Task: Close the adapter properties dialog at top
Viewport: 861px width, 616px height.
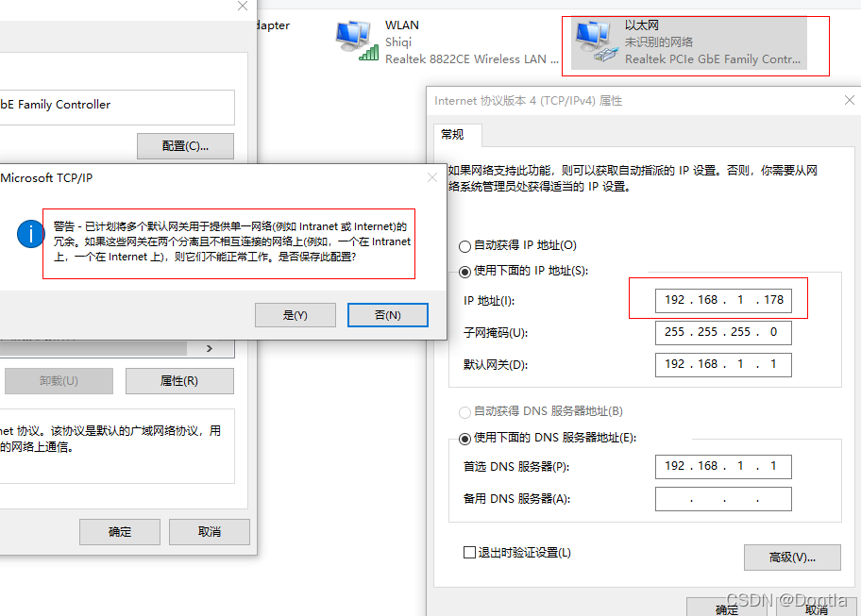Action: pyautogui.click(x=242, y=6)
